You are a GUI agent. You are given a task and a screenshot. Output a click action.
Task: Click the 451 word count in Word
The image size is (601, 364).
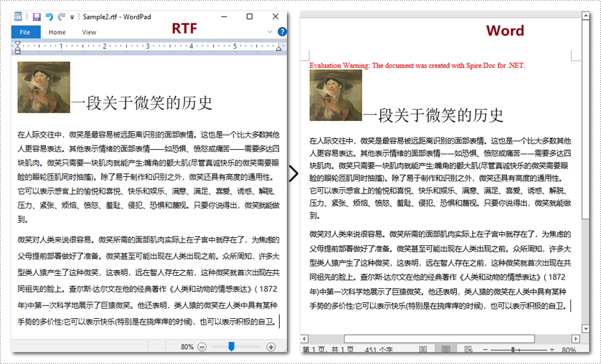click(x=379, y=349)
